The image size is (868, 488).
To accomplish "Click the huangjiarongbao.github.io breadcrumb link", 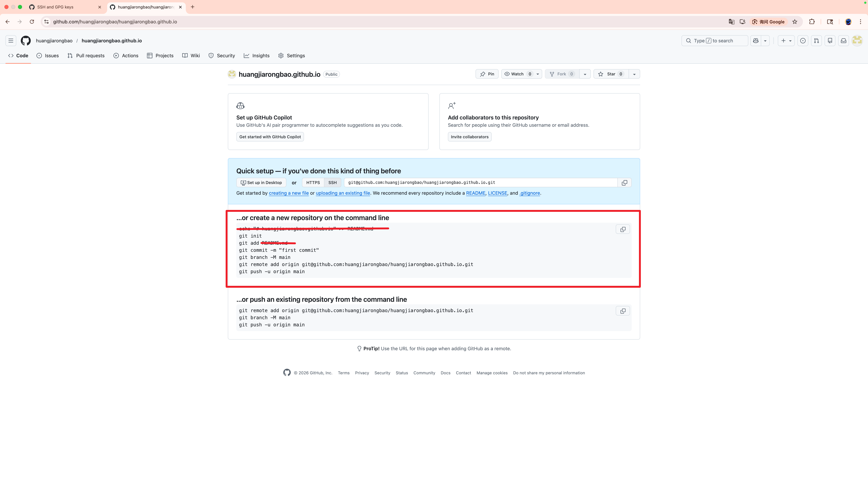I will click(x=112, y=41).
